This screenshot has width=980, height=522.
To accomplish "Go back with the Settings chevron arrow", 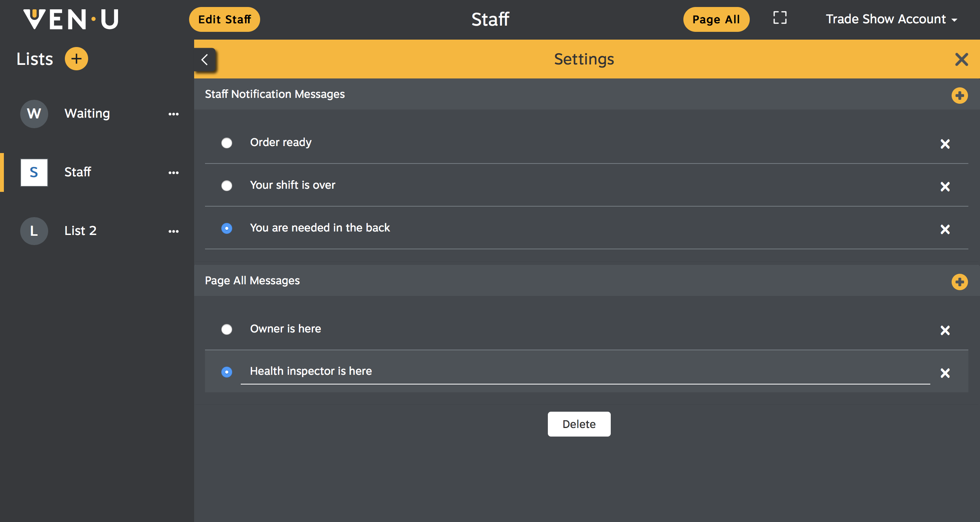I will tap(205, 59).
